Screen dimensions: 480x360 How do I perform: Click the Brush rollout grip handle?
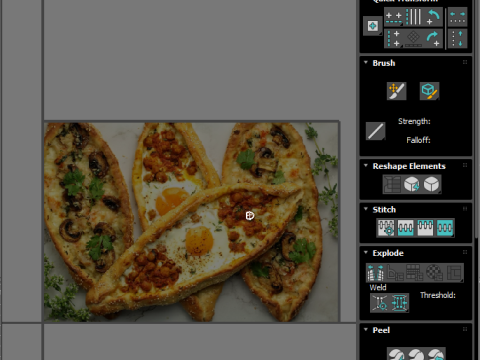(x=465, y=62)
